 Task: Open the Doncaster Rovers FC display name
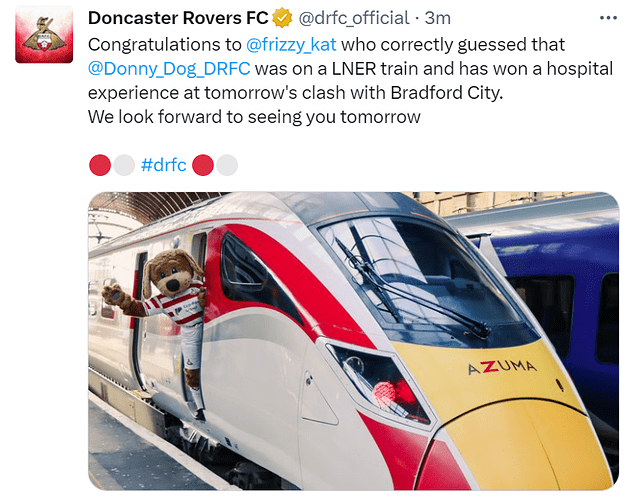[178, 18]
